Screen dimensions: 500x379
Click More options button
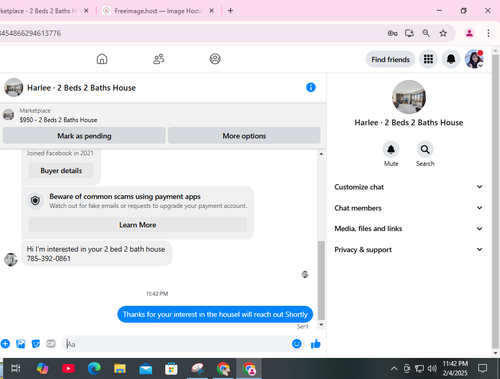coord(244,136)
